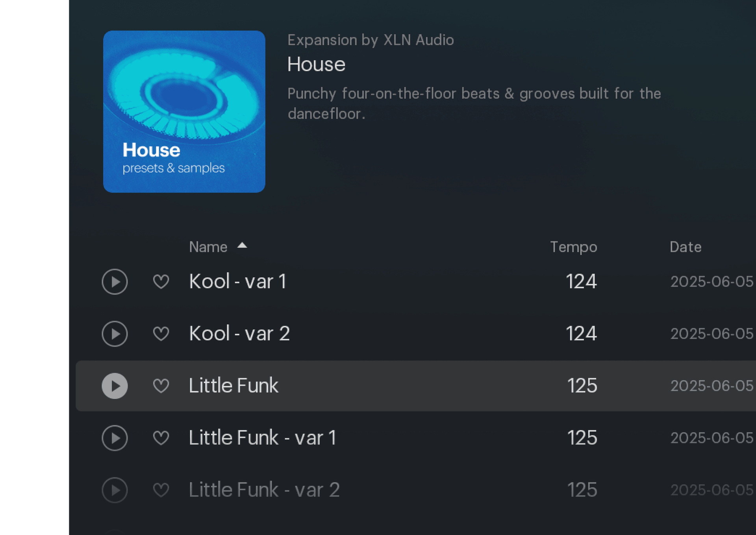
Task: Play the Little Funk - var 2 preview
Action: [x=115, y=490]
